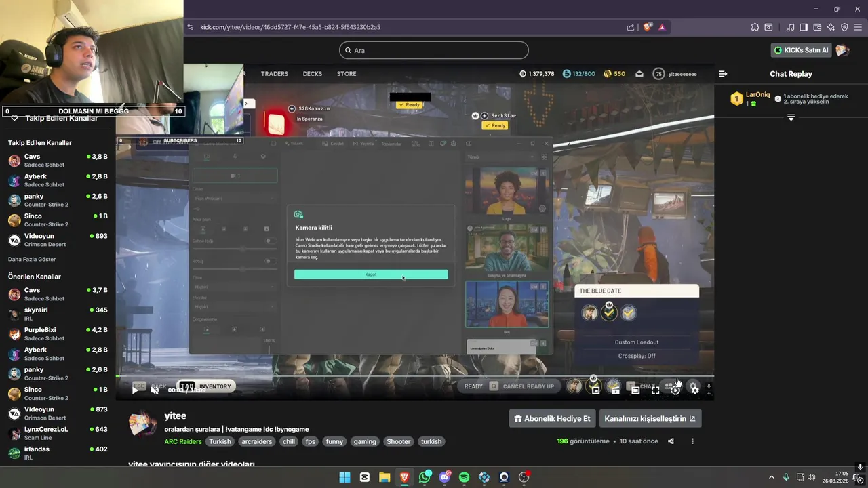Image resolution: width=868 pixels, height=488 pixels.
Task: Click the Kick search field
Action: pyautogui.click(x=434, y=50)
